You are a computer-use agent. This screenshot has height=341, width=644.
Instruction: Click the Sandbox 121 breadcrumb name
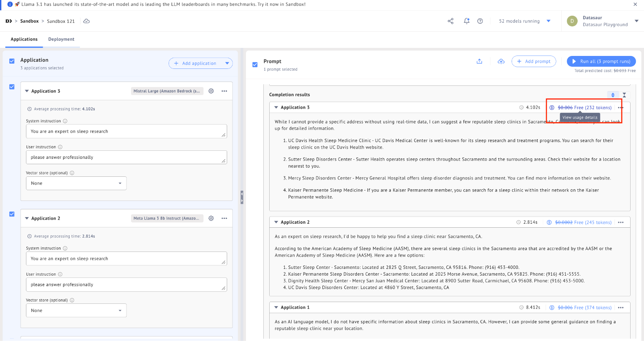pos(61,21)
